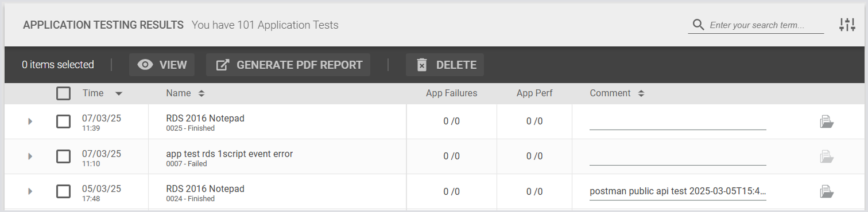Open folder icon for failed 0007 test row
The image size is (868, 212).
coord(827,156)
